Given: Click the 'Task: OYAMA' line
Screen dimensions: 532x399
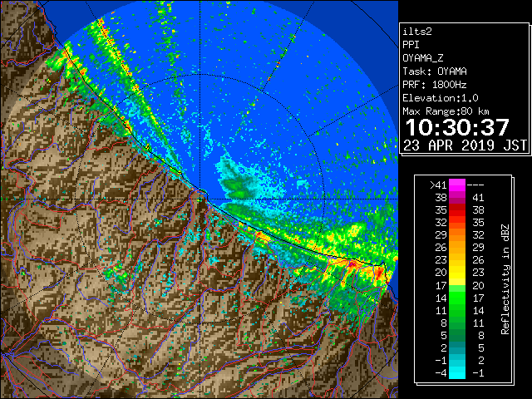Looking at the screenshot, I should (x=435, y=71).
